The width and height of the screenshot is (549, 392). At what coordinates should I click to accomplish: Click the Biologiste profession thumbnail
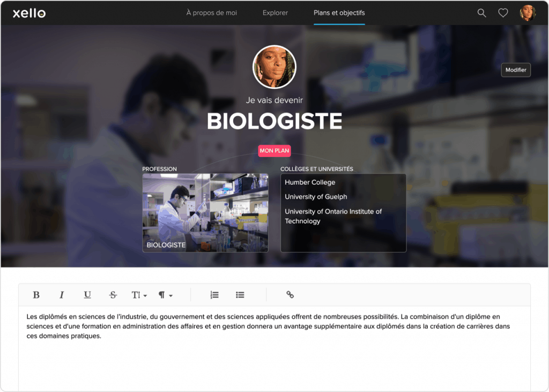tap(205, 213)
